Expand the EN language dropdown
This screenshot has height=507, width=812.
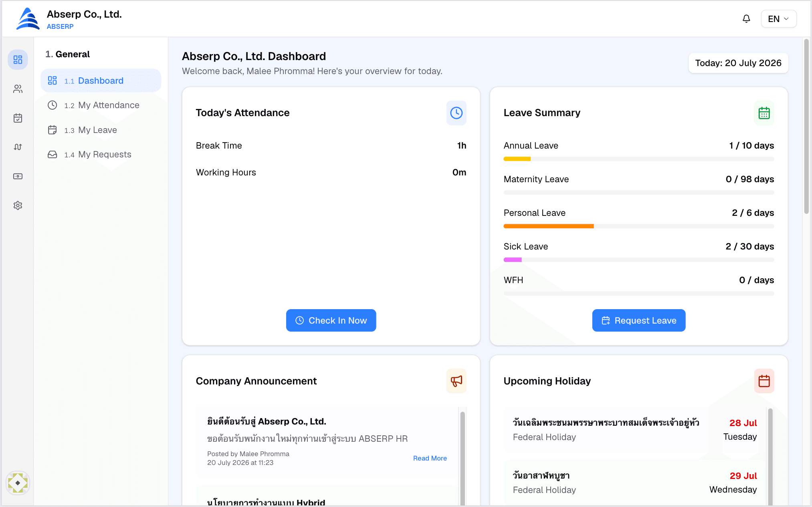click(778, 19)
